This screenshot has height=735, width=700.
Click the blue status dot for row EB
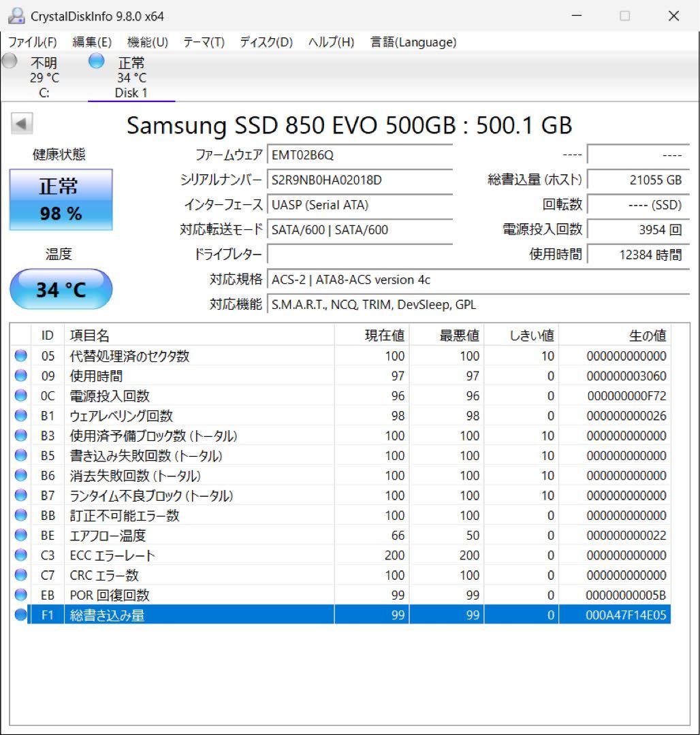point(20,595)
